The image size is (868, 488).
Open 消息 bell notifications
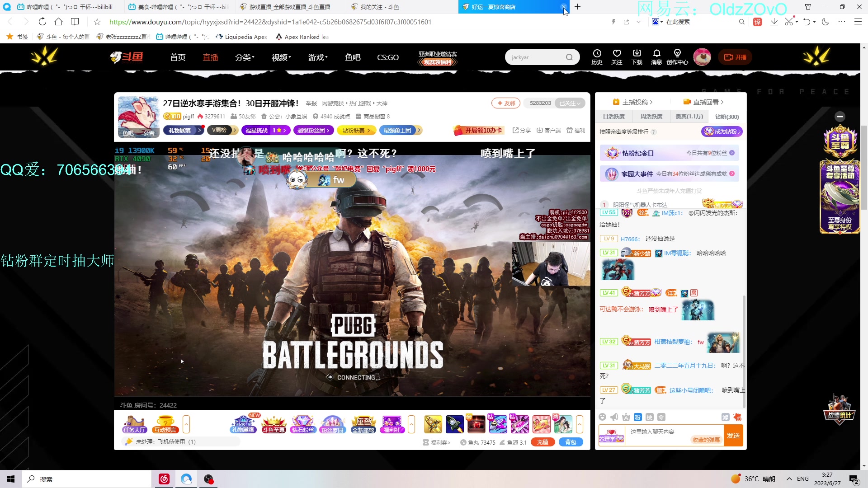(x=656, y=57)
